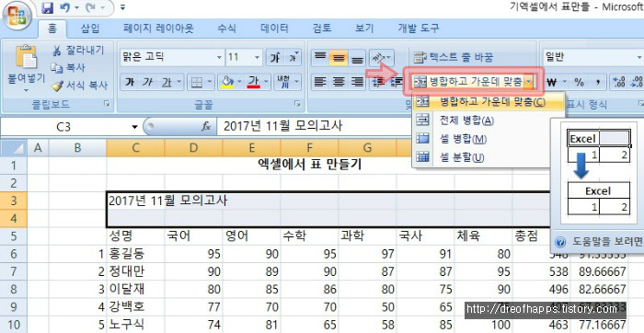Open the ₩ currency format dropdown arrow
Image resolution: width=644 pixels, height=333 pixels.
tap(564, 82)
